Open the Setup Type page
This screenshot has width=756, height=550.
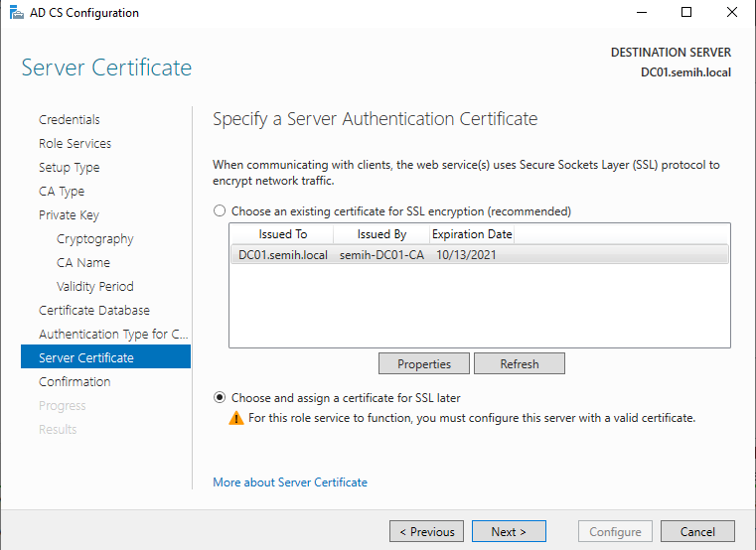point(69,167)
